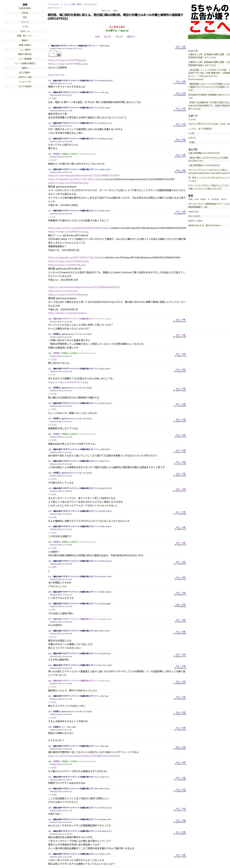
Task: Open こいせん 全レス転載禁止 thread
Action: click(x=200, y=129)
